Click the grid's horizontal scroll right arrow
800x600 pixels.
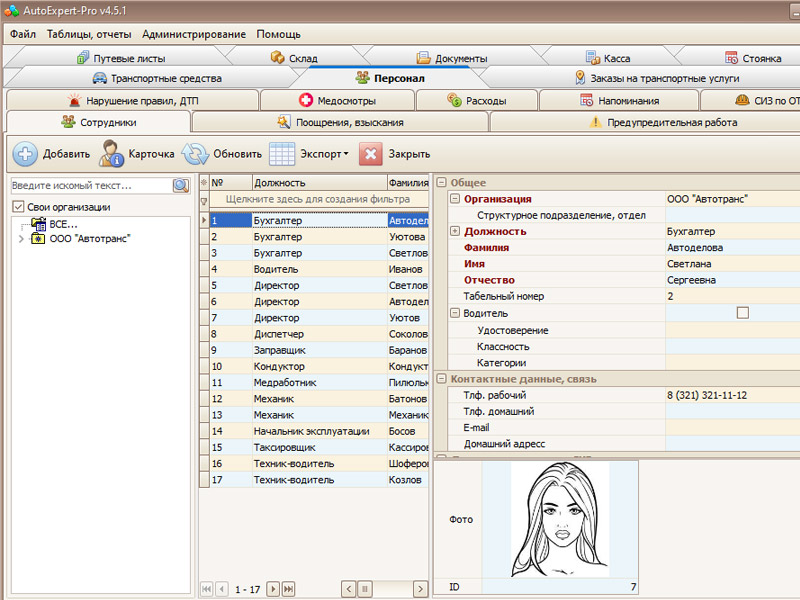420,589
